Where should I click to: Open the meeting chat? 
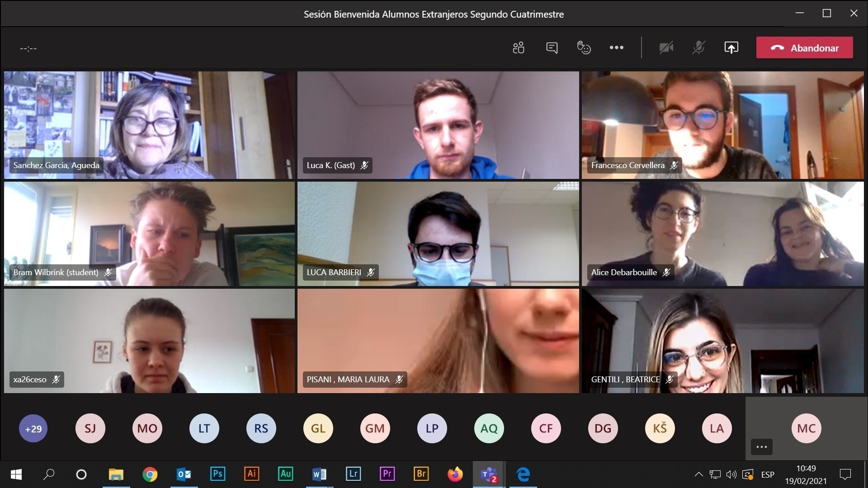click(552, 47)
